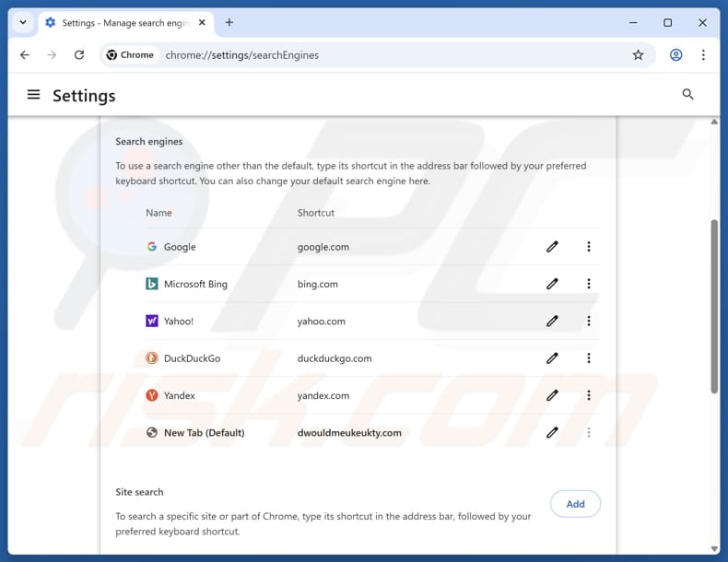
Task: Add a new site search entry
Action: [x=575, y=504]
